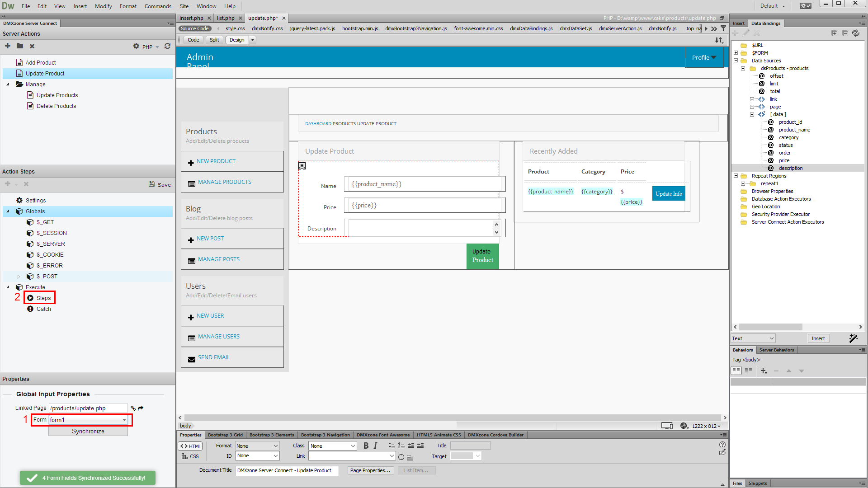The height and width of the screenshot is (488, 868).
Task: Open server settings gear beside PHP
Action: [x=136, y=46]
